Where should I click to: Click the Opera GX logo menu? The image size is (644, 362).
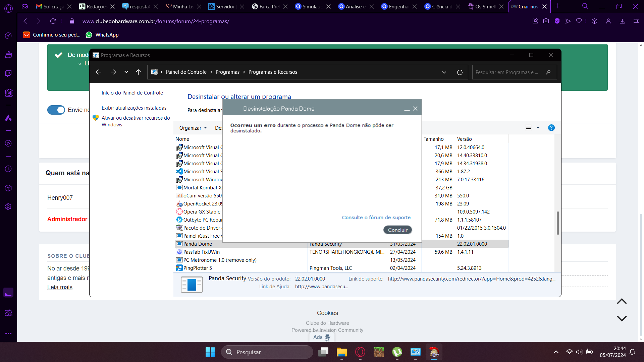[8, 8]
